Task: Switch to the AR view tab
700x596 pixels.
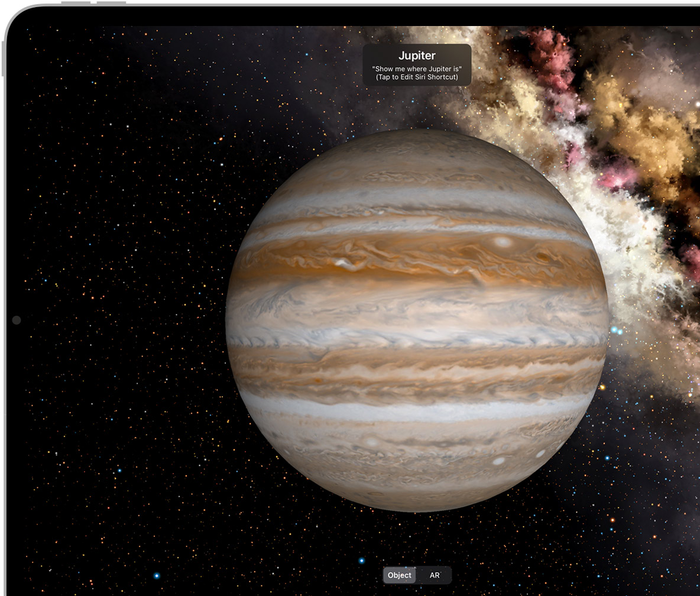Action: click(435, 575)
